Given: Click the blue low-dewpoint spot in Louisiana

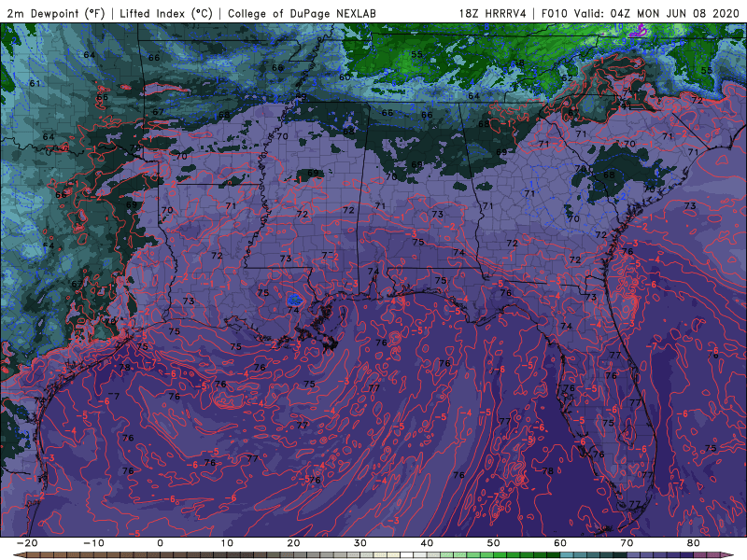Looking at the screenshot, I should (x=294, y=300).
